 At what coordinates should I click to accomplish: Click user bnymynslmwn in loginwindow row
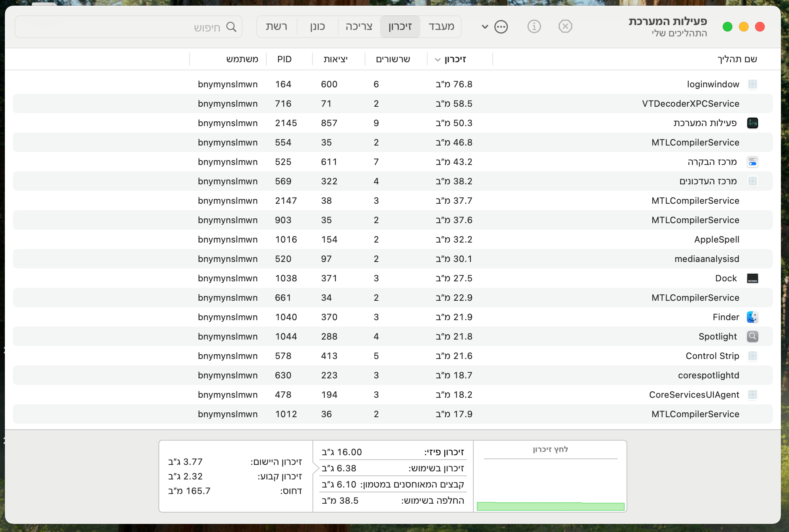(228, 84)
